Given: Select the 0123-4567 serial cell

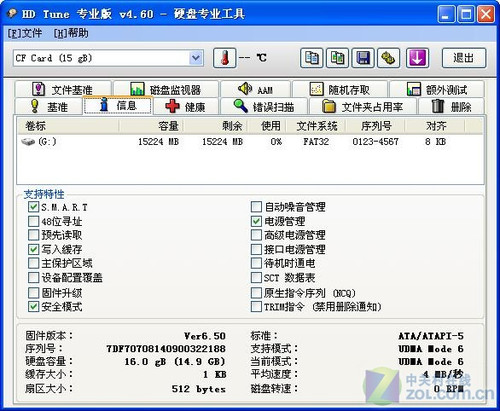Looking at the screenshot, I should click(x=376, y=142).
